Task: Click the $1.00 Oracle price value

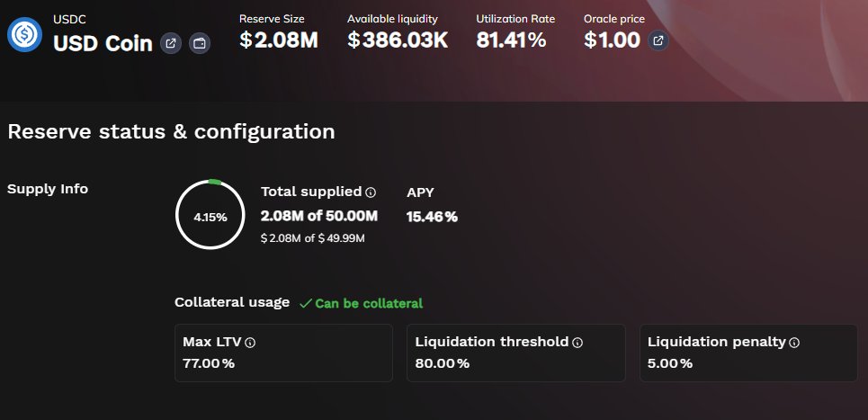Action: [x=613, y=40]
